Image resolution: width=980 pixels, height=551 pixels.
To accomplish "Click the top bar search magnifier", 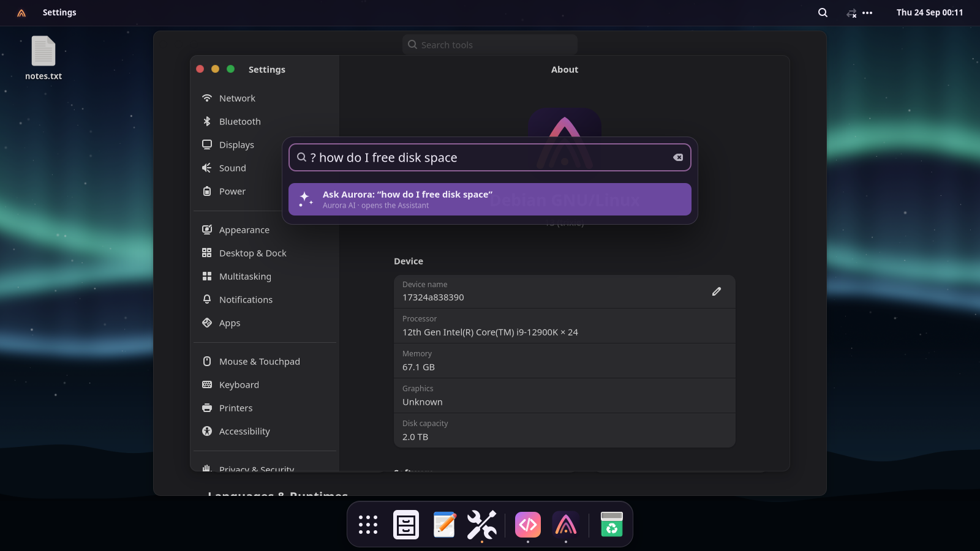I will pyautogui.click(x=823, y=13).
